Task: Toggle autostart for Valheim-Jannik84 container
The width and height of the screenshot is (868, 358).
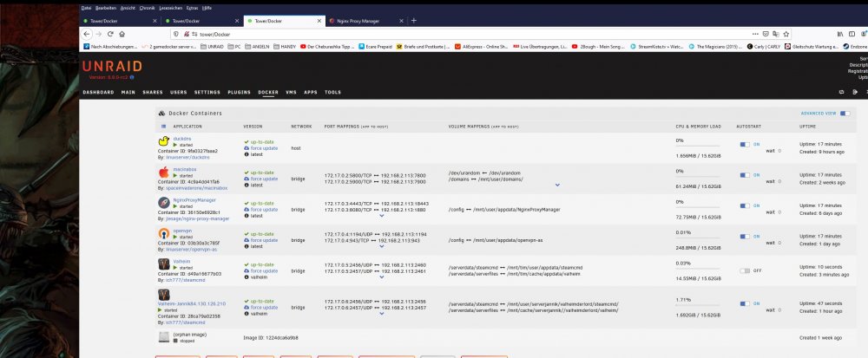Action: pyautogui.click(x=745, y=303)
